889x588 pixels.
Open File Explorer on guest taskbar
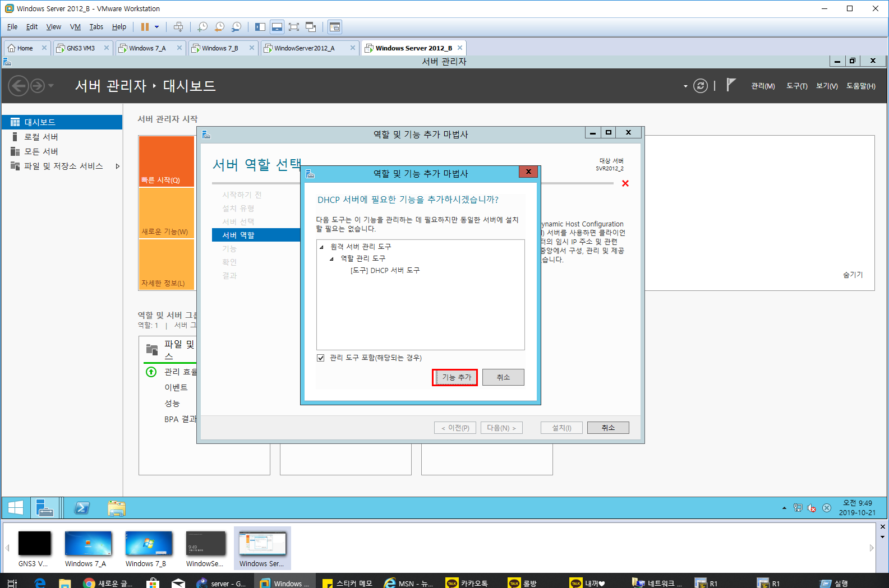tap(117, 508)
